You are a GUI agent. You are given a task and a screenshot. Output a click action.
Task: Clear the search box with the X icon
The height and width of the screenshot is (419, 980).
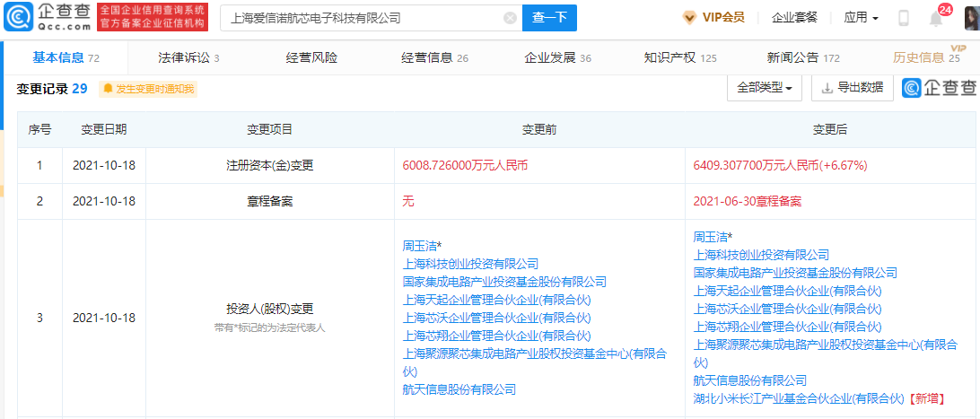510,18
